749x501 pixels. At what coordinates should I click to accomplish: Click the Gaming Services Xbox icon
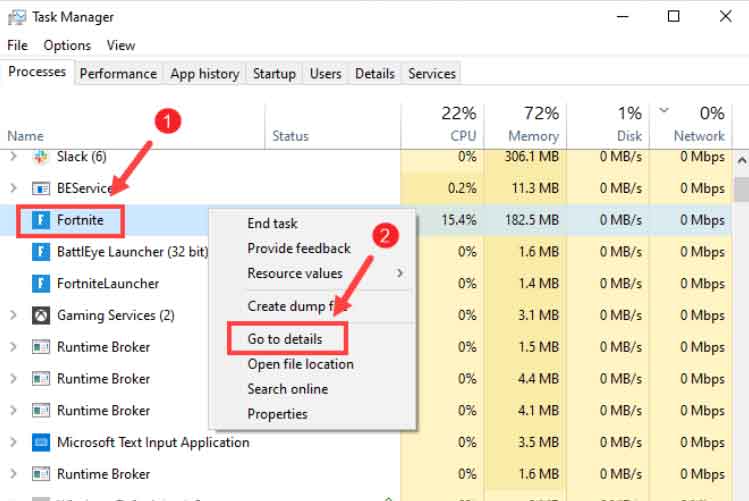(41, 315)
